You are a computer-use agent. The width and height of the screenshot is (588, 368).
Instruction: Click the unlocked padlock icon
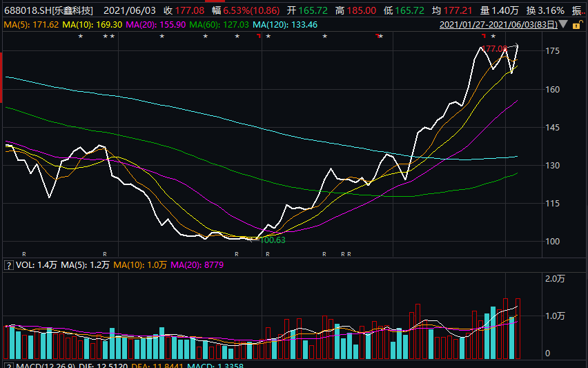[578, 25]
